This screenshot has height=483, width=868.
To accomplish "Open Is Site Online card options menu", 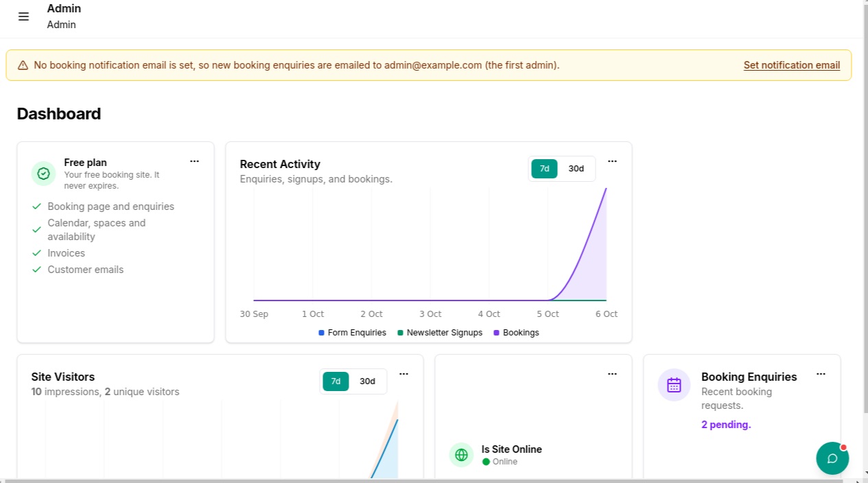I will pos(612,374).
